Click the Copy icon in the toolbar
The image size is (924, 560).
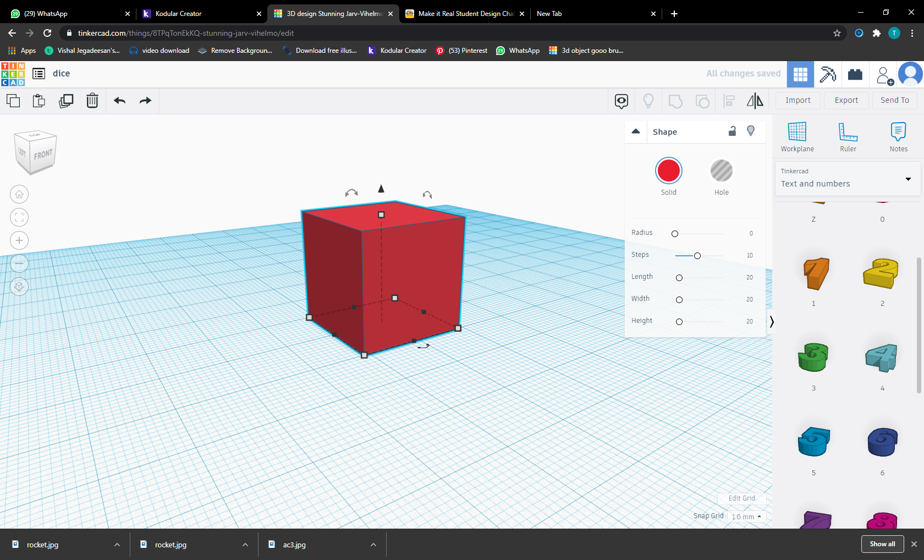13,101
